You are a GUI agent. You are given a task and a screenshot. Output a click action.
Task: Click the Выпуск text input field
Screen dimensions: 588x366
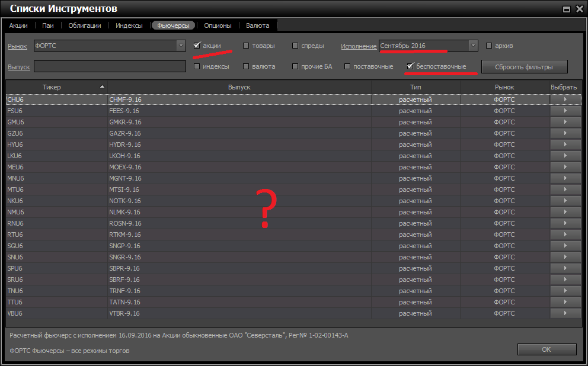click(110, 67)
